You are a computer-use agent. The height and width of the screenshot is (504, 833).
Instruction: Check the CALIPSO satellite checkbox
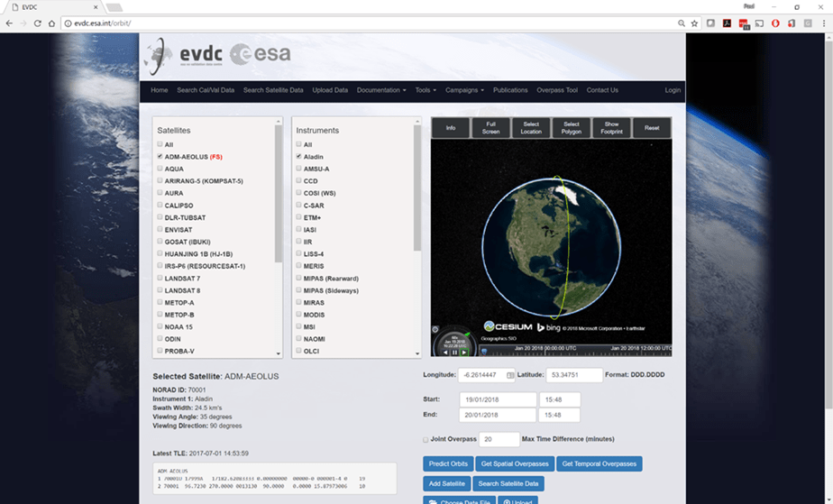(x=160, y=205)
